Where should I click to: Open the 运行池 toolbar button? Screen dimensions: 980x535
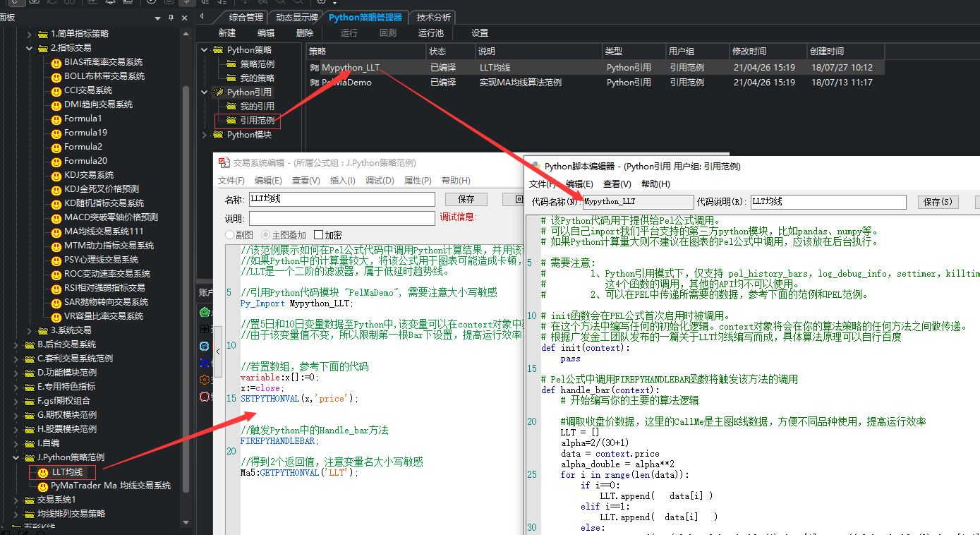431,33
